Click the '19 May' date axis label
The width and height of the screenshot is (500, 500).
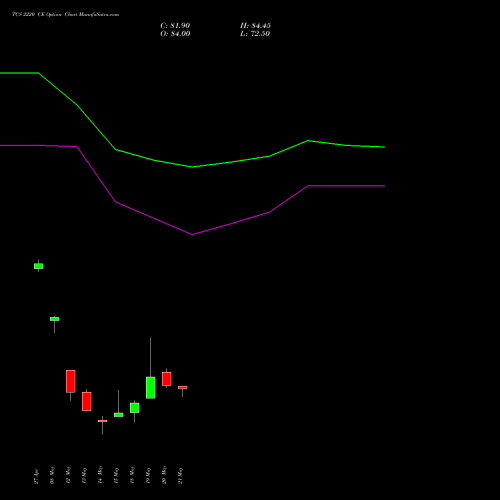click(149, 476)
